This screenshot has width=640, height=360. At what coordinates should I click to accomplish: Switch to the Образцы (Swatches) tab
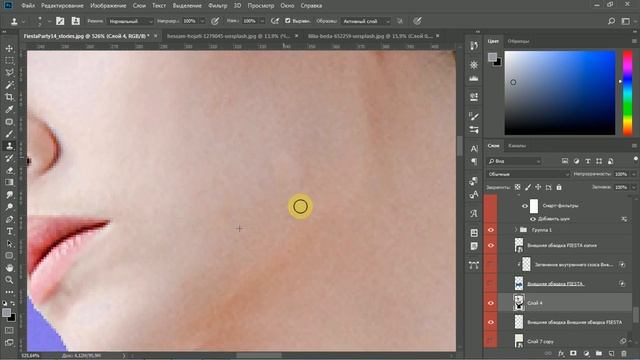point(518,41)
